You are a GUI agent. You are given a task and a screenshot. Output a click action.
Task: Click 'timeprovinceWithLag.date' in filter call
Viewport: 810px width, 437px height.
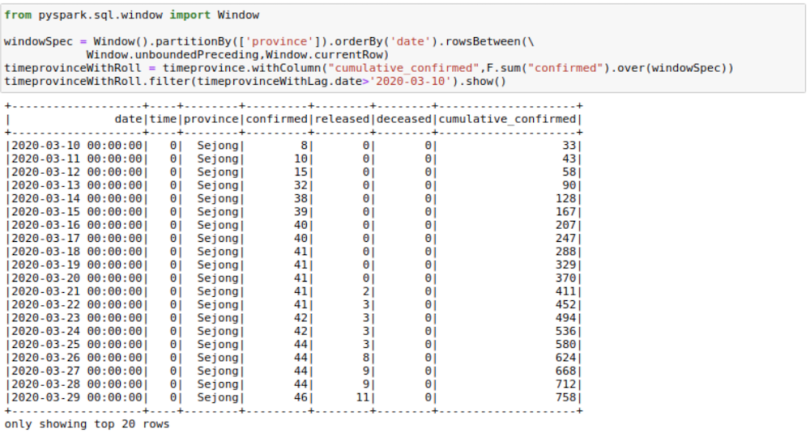pyautogui.click(x=279, y=82)
